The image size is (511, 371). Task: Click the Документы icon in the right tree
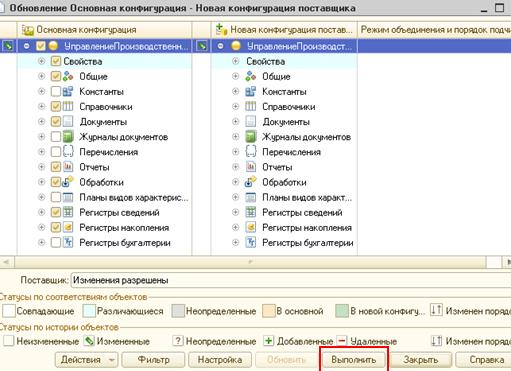click(251, 122)
